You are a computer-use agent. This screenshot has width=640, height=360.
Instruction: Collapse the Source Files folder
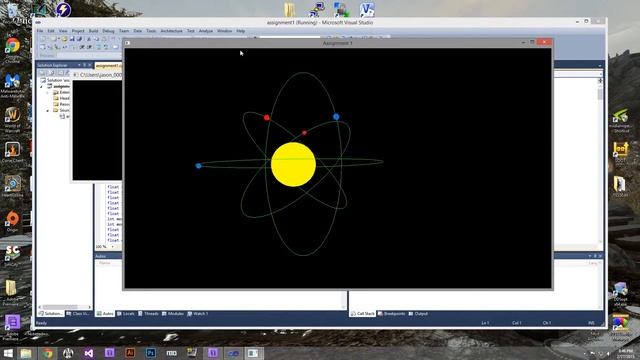[48, 111]
